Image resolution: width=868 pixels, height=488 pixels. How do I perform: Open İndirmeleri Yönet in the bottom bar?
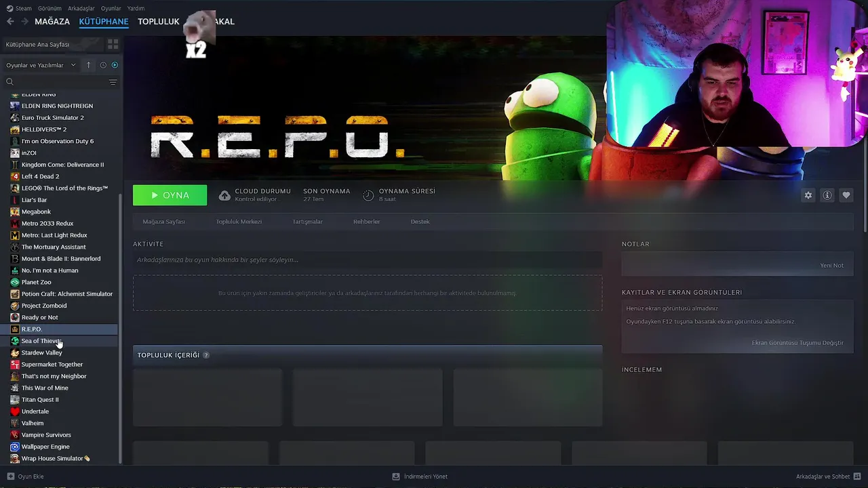tap(420, 476)
